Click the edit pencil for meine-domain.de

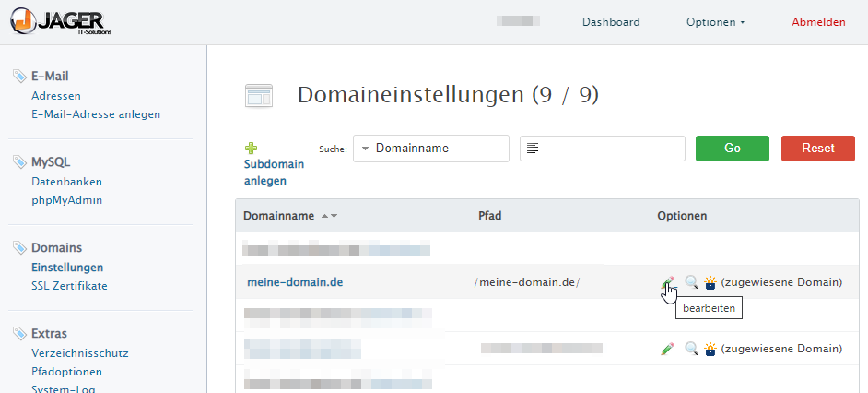pos(667,282)
